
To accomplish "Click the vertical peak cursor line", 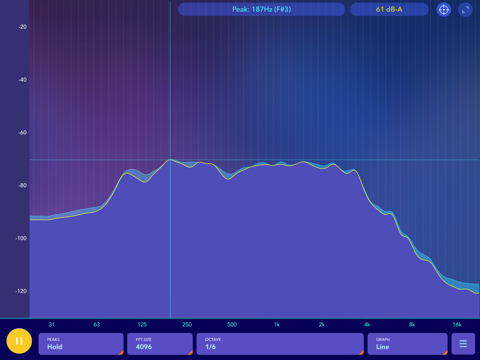I will point(170,239).
